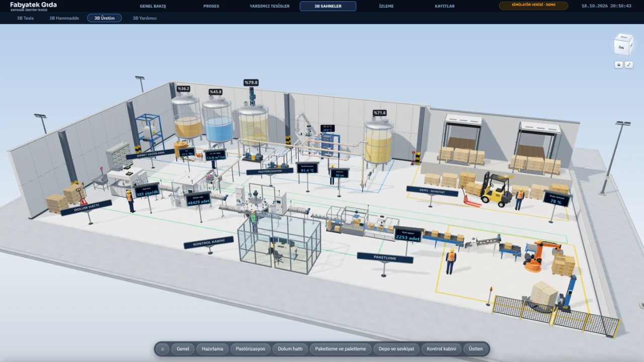This screenshot has height=362, width=644.
Task: Click the SİMÜLATÖR VERİSİ - DEMO badge
Action: tap(533, 6)
